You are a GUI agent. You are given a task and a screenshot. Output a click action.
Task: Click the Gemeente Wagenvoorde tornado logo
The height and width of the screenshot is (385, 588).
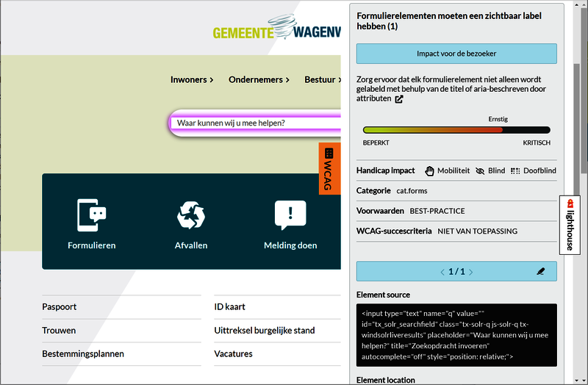point(277,27)
